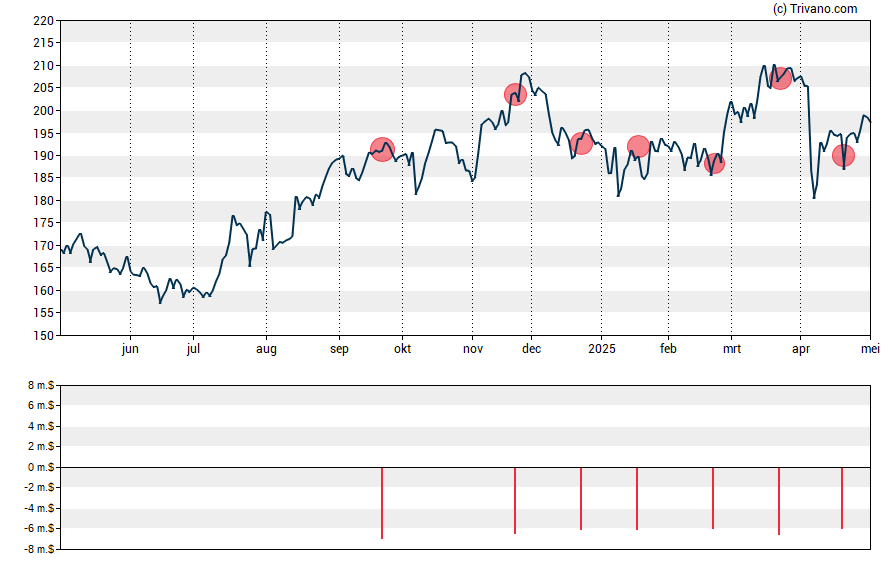Click the red bar just before 2025
This screenshot has width=888, height=565.
click(x=581, y=499)
